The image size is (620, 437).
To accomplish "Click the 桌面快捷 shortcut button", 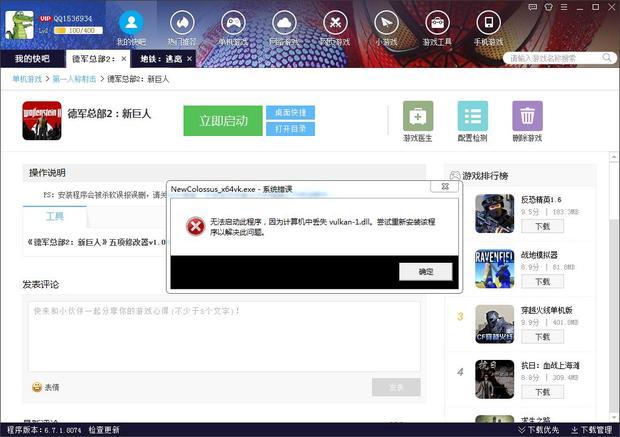I will click(290, 112).
